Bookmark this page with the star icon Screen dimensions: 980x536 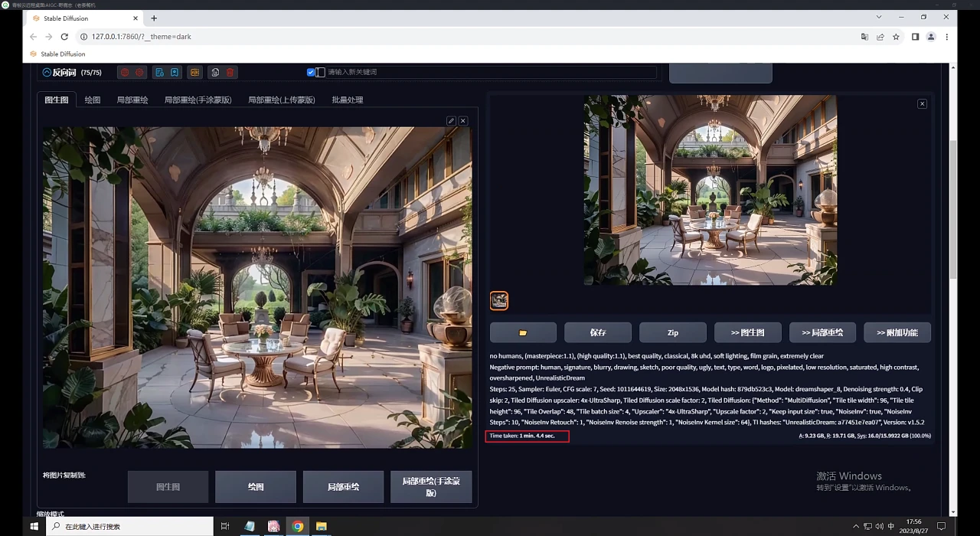[896, 37]
